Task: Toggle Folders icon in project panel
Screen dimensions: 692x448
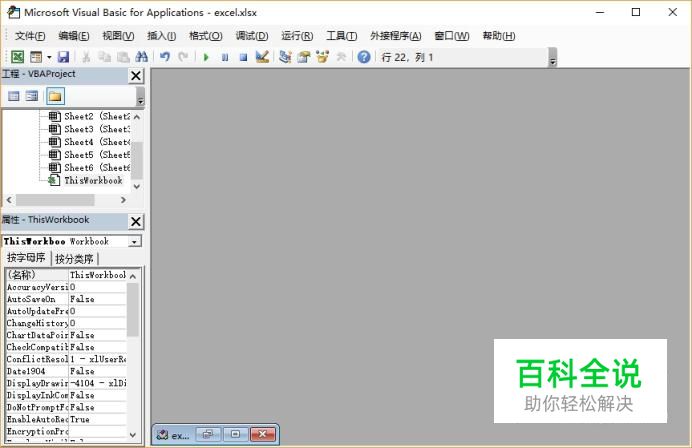Action: pos(55,96)
